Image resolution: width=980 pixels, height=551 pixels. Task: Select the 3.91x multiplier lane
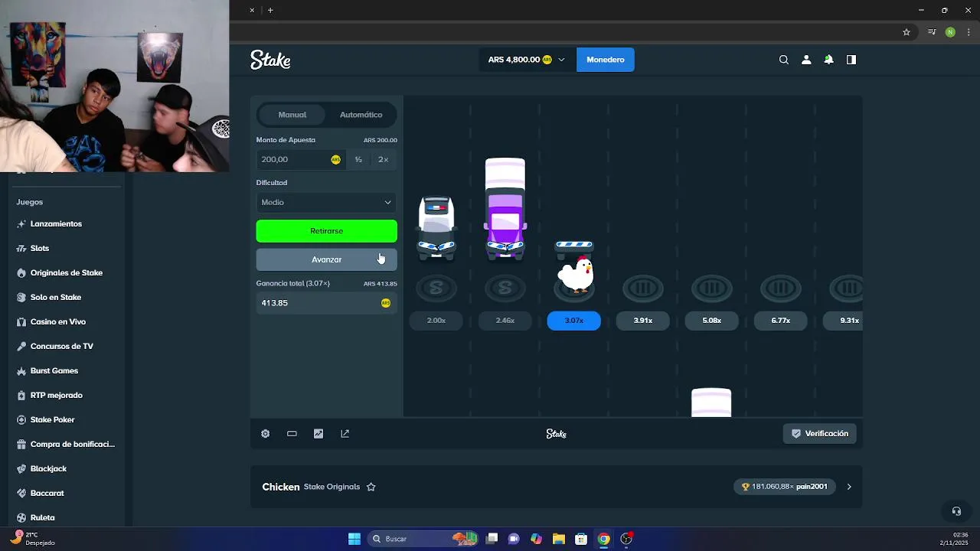tap(643, 321)
